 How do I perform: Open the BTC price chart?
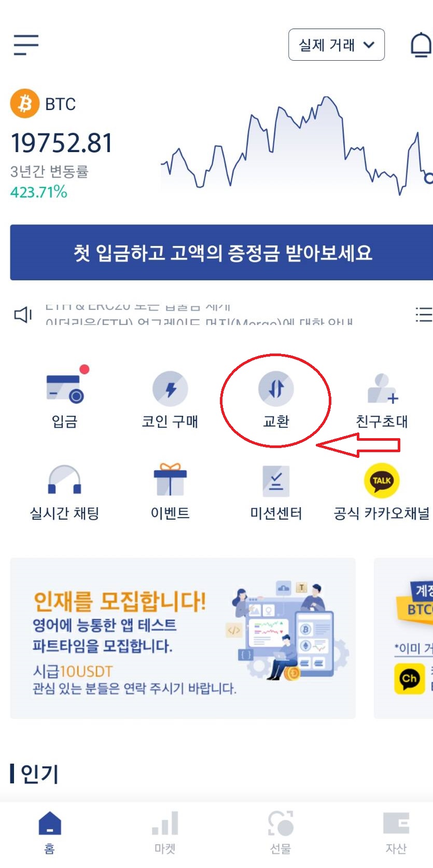click(296, 145)
